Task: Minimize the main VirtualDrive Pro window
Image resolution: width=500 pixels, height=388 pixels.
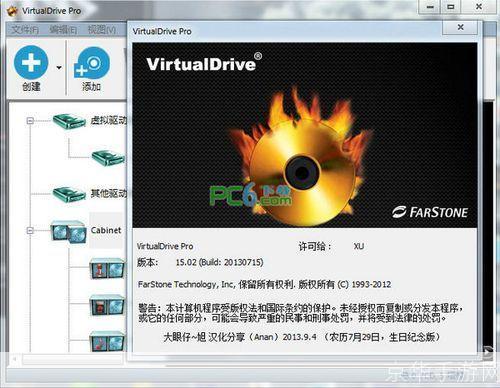Action: coord(430,7)
